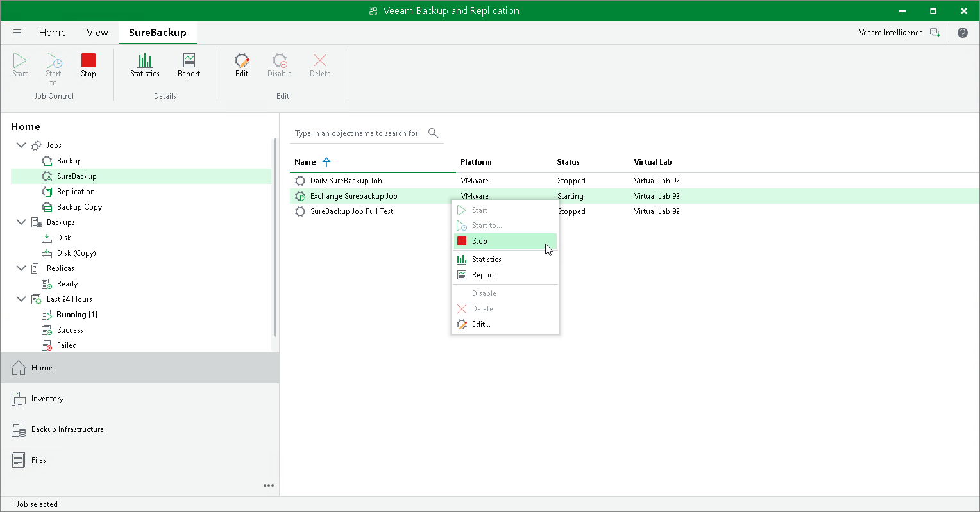Choose Report in the context menu
This screenshot has height=512, width=980.
(505, 275)
